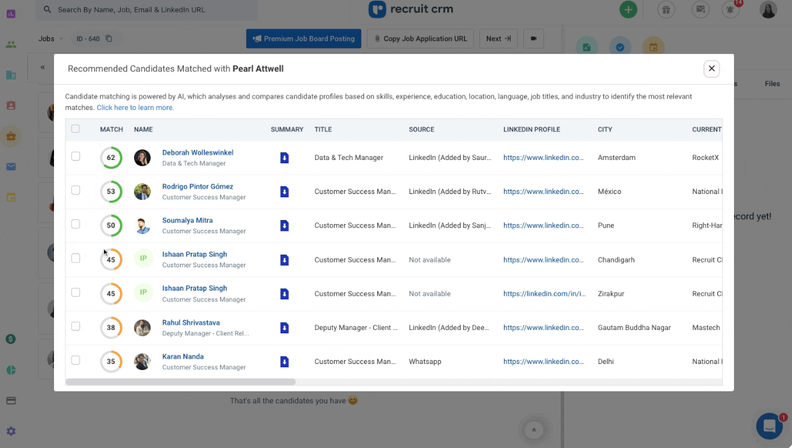This screenshot has height=448, width=792.
Task: Open summary icon for Ishaan Pratap Singh in Zirakpur
Action: 284,293
